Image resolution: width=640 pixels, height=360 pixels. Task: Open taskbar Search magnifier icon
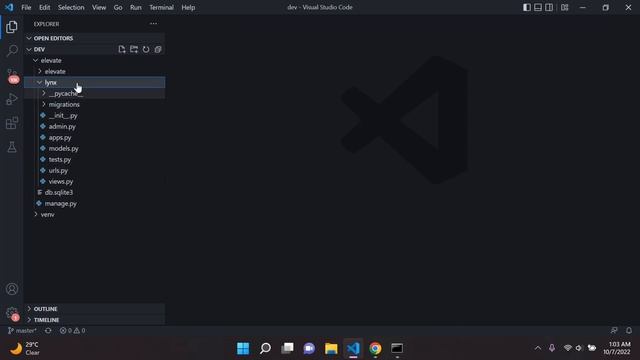coord(265,348)
